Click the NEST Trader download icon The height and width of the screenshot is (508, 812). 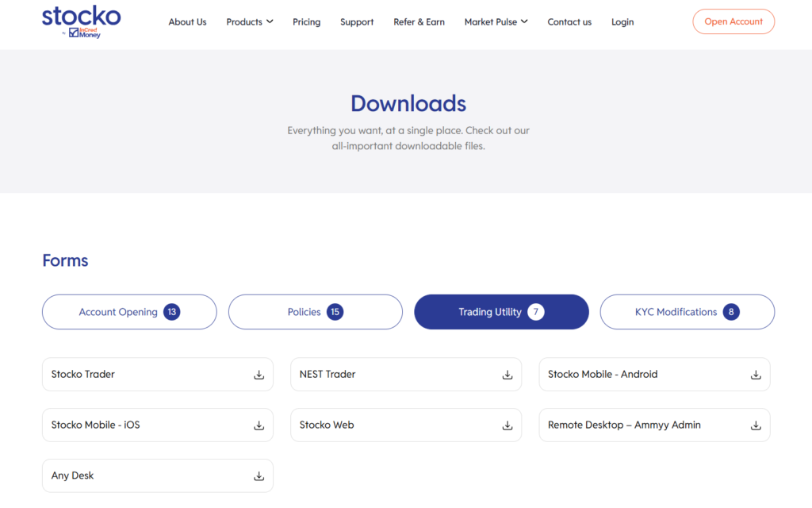tap(507, 375)
